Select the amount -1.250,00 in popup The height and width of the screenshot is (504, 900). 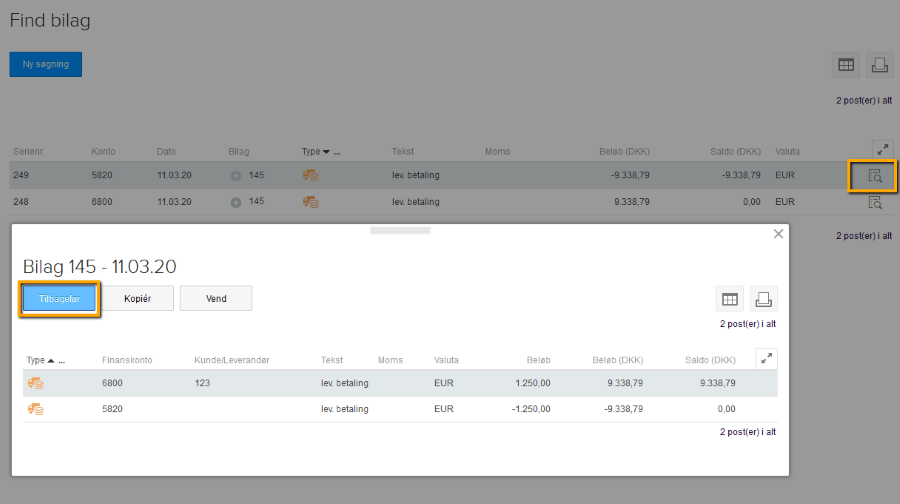pos(531,409)
